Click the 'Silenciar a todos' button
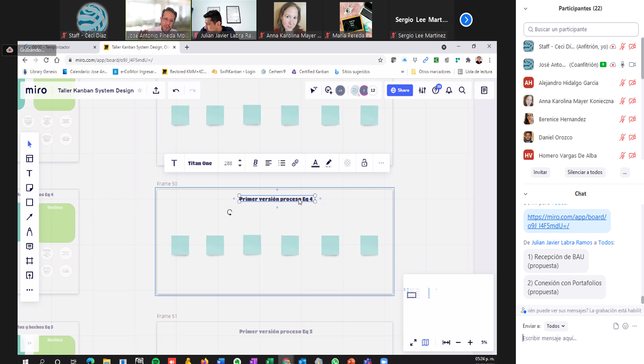644x364 pixels. pyautogui.click(x=585, y=172)
